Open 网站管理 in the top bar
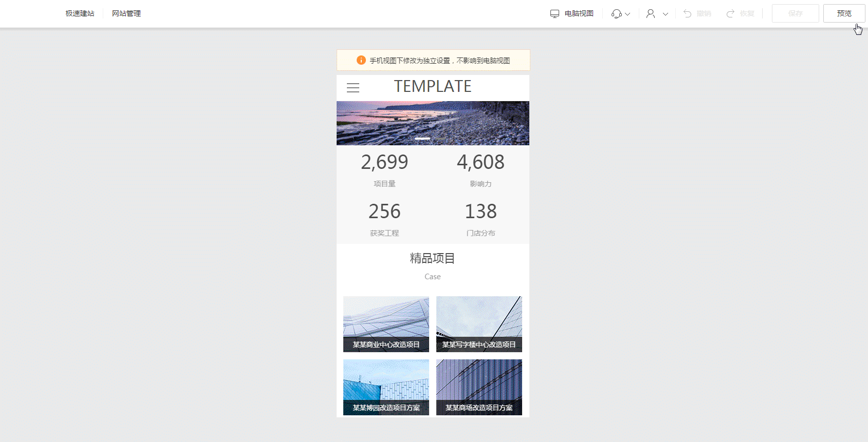Viewport: 868px width, 442px height. coord(126,13)
